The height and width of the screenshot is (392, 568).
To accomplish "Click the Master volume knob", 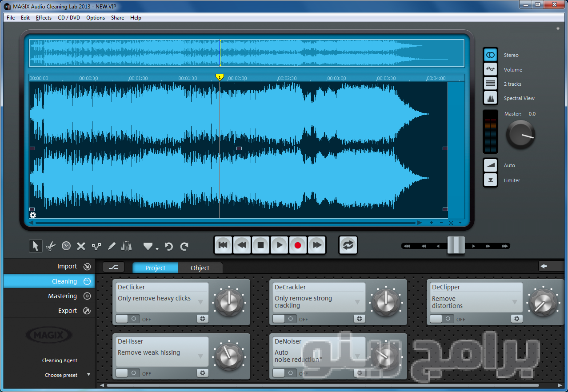I will click(520, 134).
